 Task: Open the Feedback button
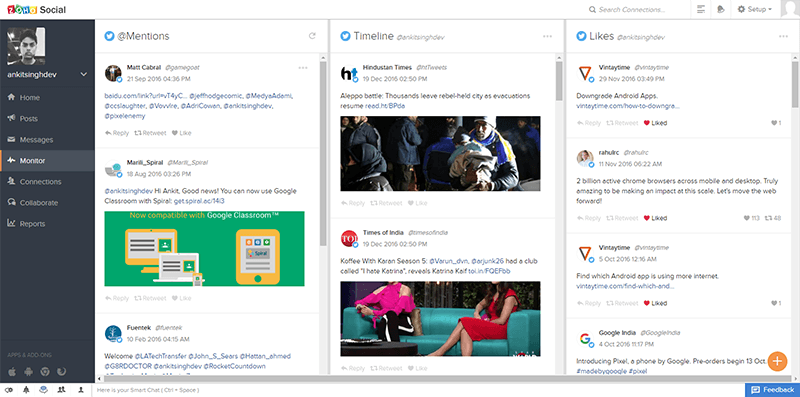click(x=772, y=390)
